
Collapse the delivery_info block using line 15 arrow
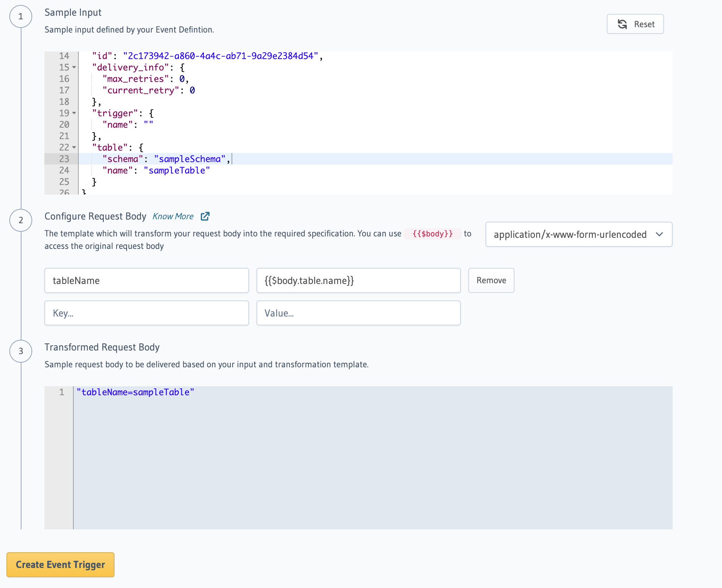tap(74, 68)
